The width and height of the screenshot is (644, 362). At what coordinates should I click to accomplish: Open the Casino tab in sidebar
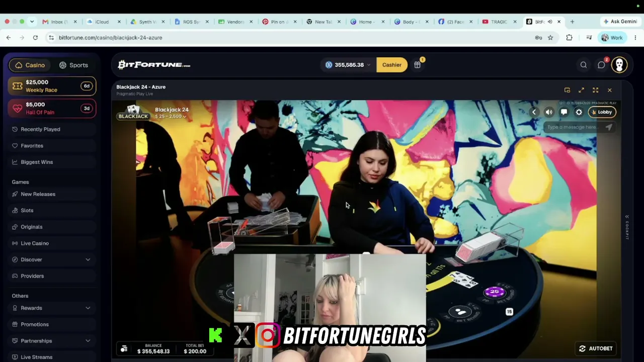[30, 65]
